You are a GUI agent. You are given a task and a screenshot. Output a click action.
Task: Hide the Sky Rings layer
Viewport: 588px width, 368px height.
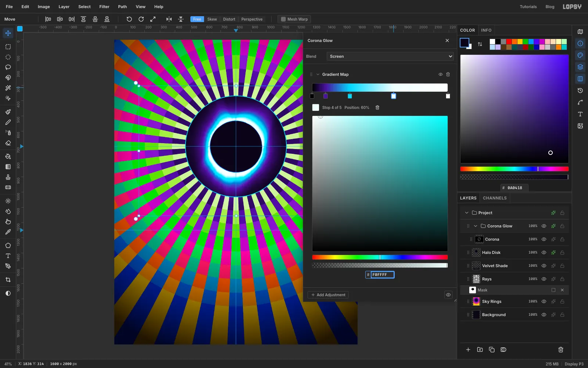coord(544,301)
